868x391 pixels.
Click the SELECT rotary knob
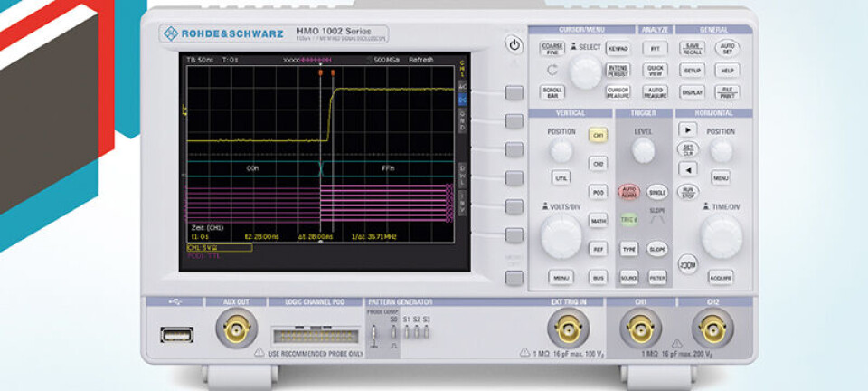tap(586, 72)
